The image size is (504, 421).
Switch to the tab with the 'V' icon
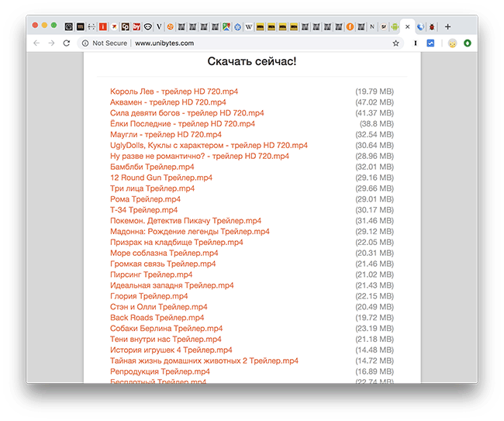[159, 26]
